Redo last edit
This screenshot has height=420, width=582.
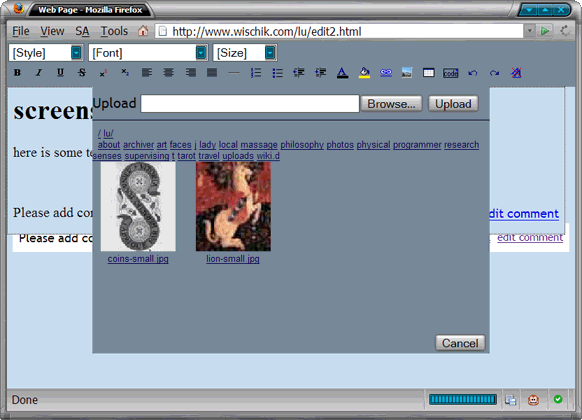click(494, 73)
